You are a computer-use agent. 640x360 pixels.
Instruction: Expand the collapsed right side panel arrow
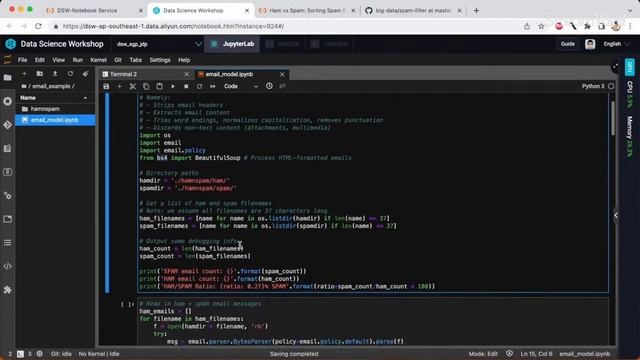616,216
